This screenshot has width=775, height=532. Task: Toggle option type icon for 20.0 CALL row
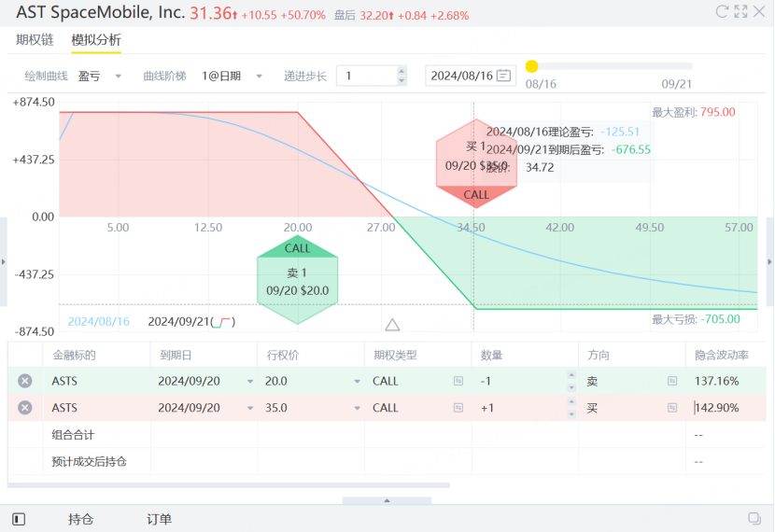[458, 381]
